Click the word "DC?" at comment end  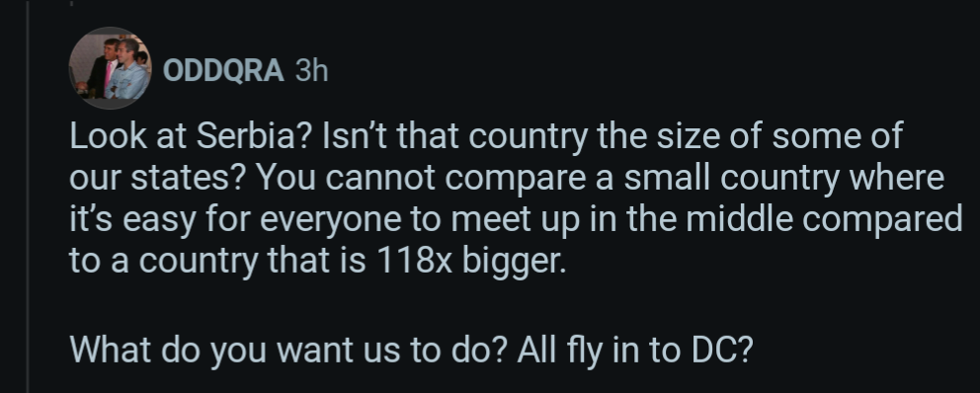point(722,350)
